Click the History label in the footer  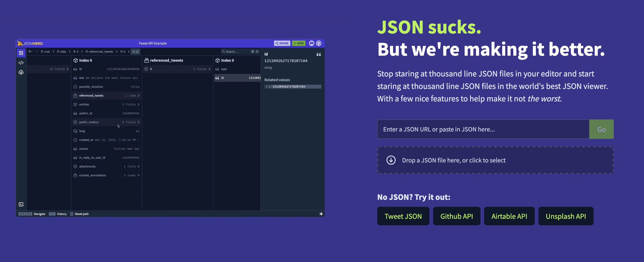(62, 214)
